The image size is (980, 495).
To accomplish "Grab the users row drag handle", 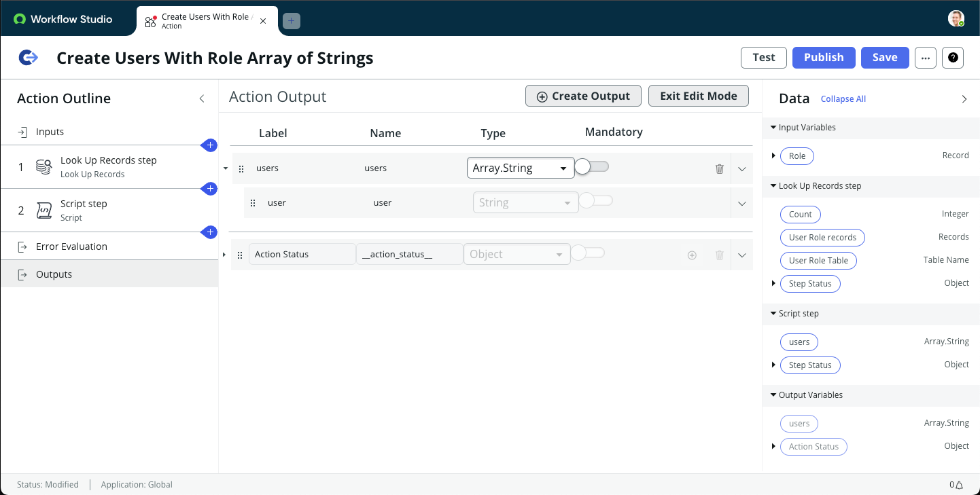I will [x=241, y=169].
